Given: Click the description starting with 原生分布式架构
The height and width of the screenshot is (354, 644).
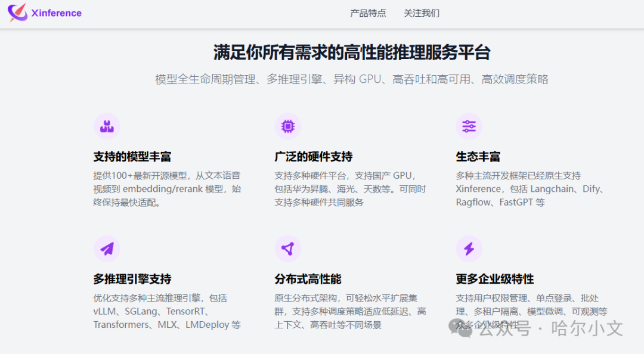Looking at the screenshot, I should [351, 311].
